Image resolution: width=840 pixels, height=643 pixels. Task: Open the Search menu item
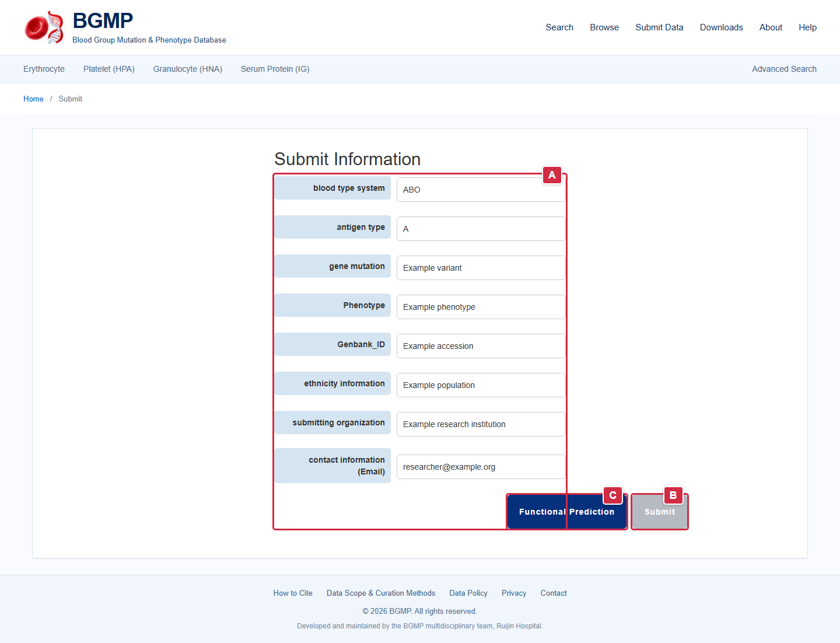click(559, 27)
